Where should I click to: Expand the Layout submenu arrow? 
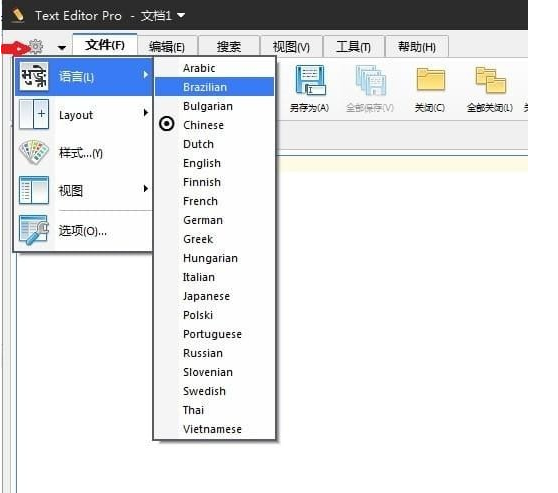click(x=146, y=113)
